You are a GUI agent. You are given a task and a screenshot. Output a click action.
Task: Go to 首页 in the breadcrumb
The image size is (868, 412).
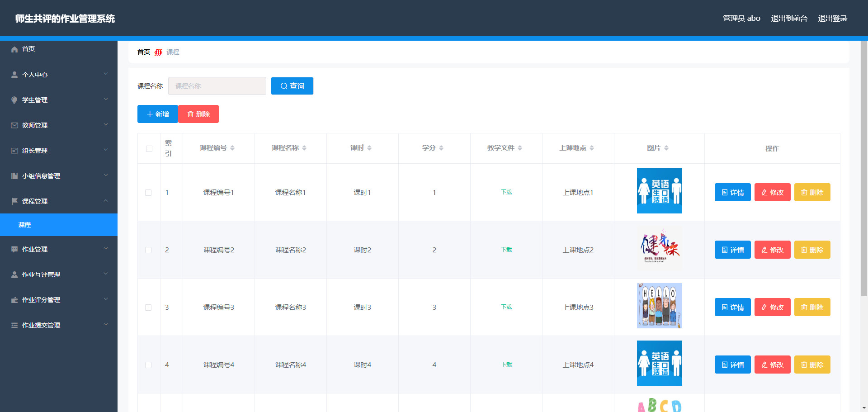tap(144, 52)
